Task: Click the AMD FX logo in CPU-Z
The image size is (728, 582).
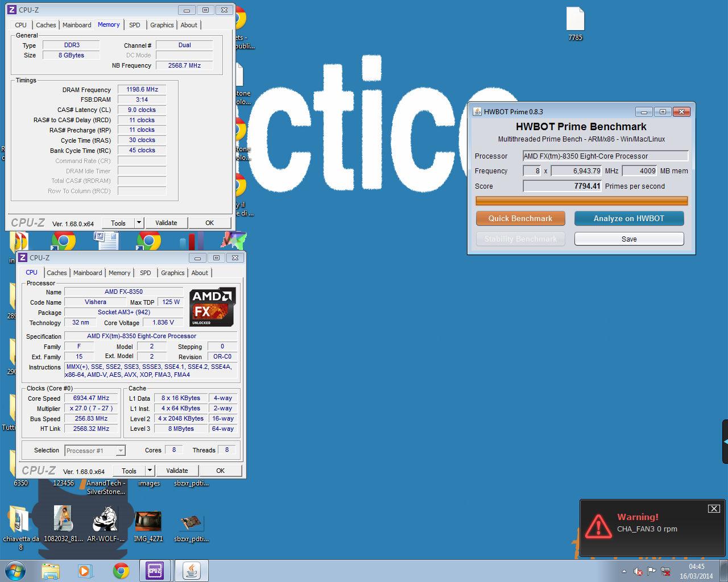Action: click(212, 307)
